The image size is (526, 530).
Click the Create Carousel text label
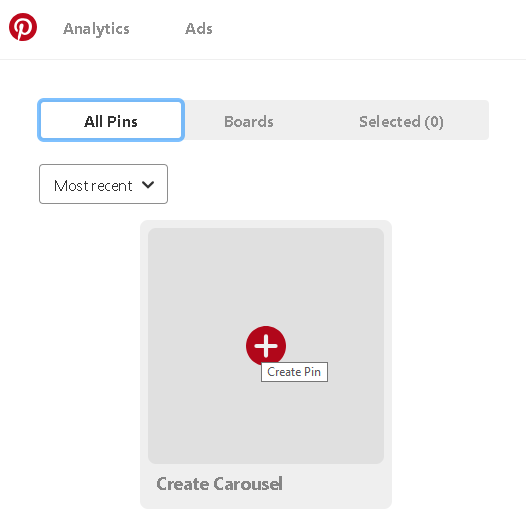tap(219, 484)
